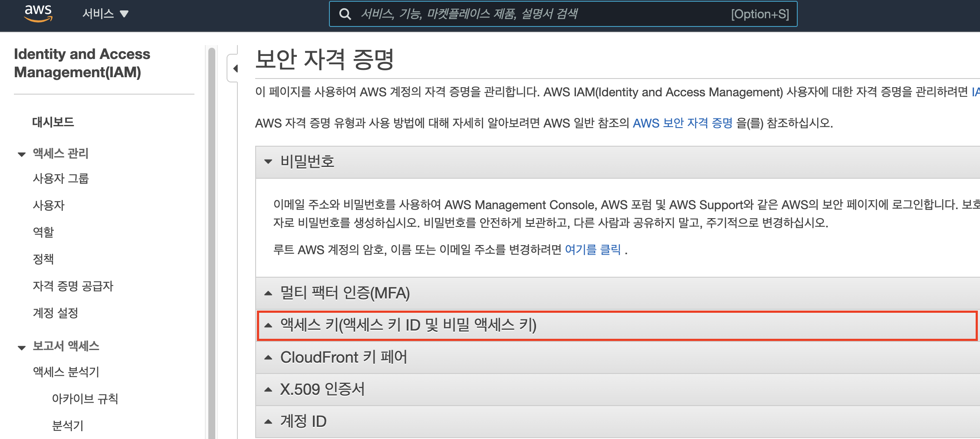Open 사용자 그룹 in the sidebar

point(61,178)
